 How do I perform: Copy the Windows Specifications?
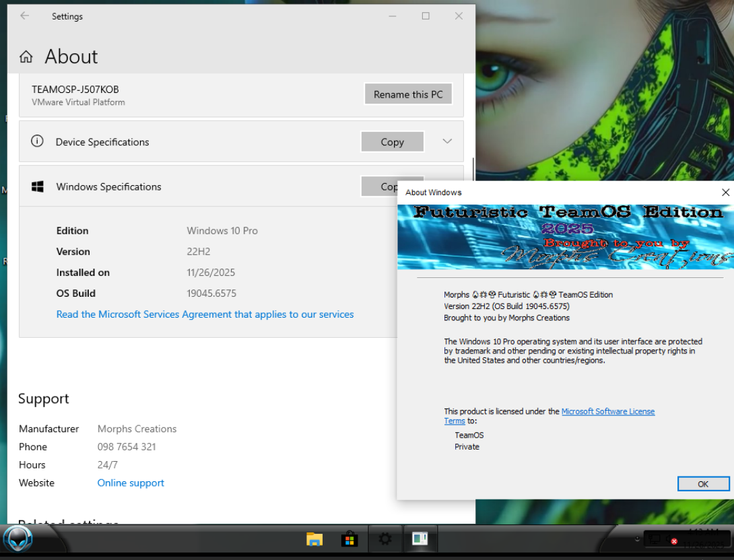378,186
